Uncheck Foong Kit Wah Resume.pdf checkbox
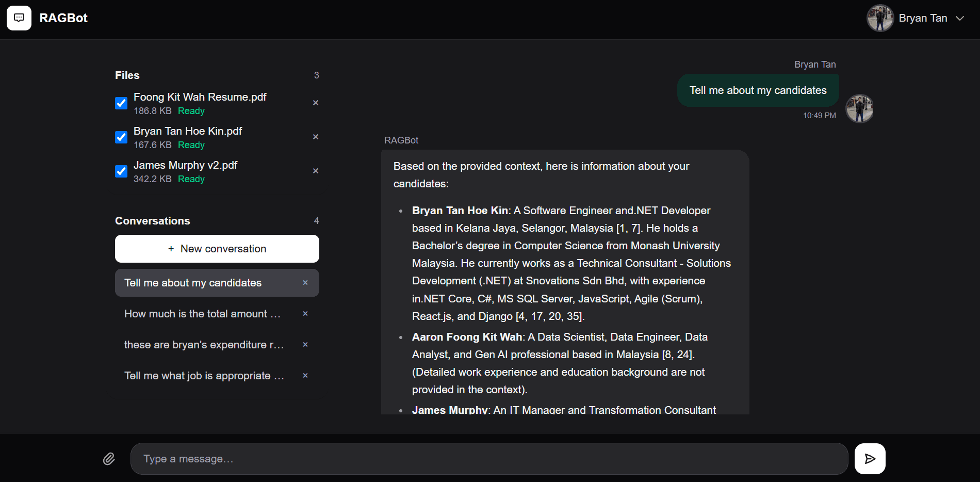980x482 pixels. click(x=121, y=103)
